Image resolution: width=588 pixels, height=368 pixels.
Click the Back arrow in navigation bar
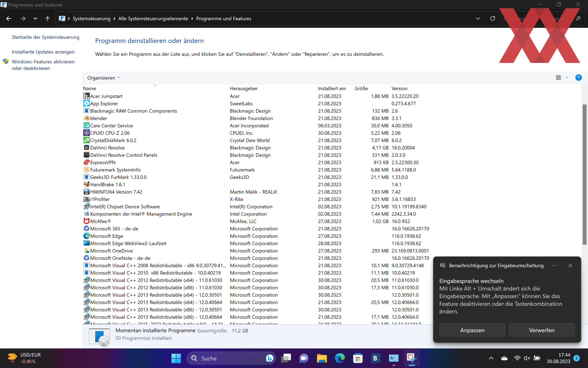(9, 19)
